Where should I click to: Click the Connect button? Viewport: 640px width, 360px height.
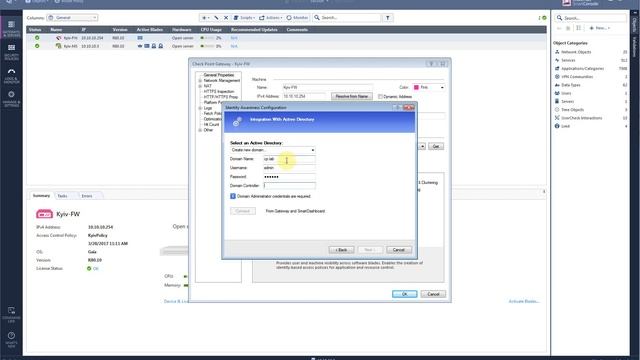click(243, 211)
